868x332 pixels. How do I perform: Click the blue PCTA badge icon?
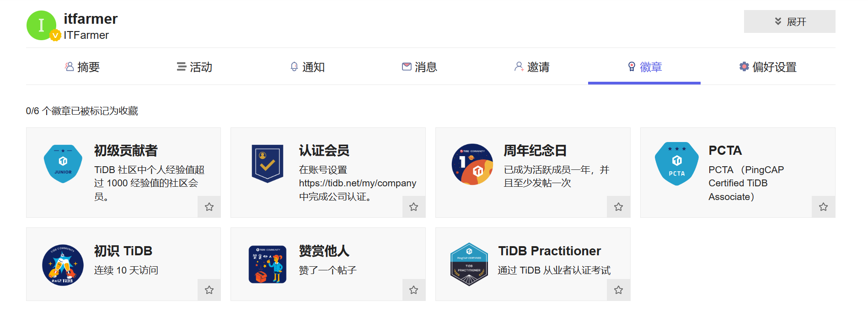click(x=677, y=164)
